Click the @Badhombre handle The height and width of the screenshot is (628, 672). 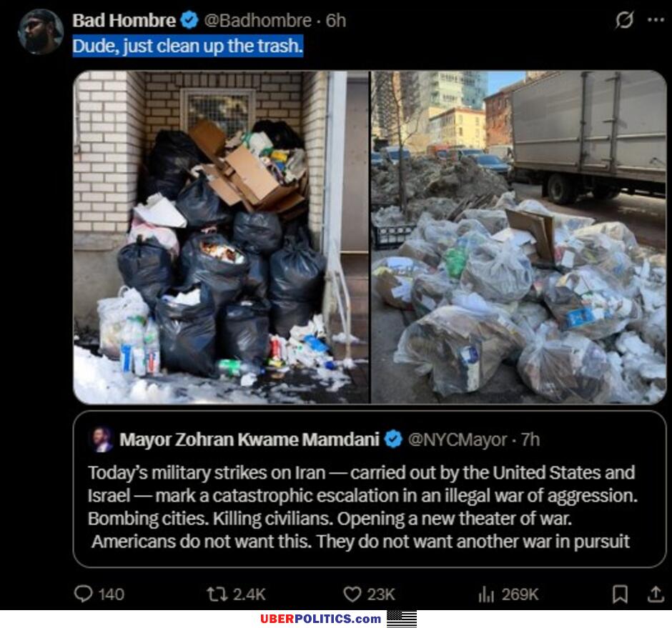coord(257,20)
